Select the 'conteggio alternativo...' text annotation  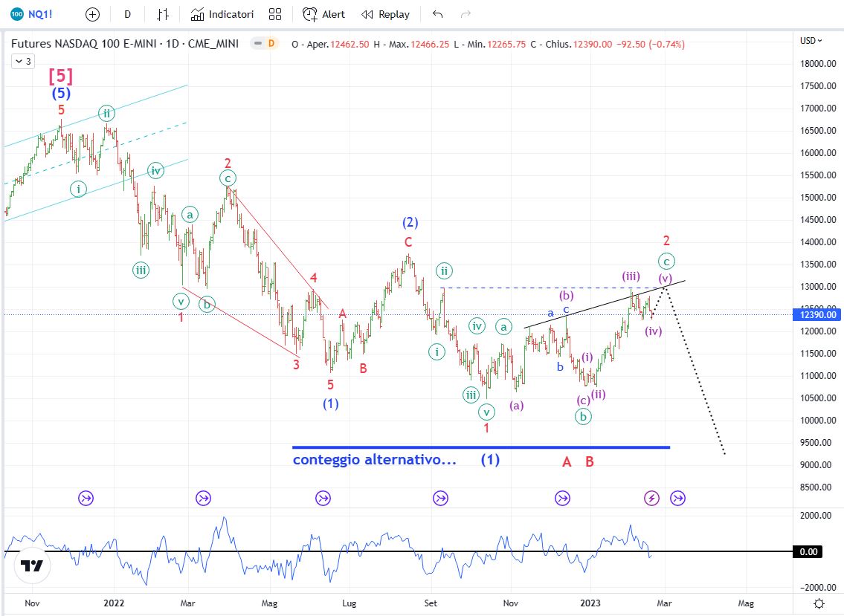(x=374, y=460)
